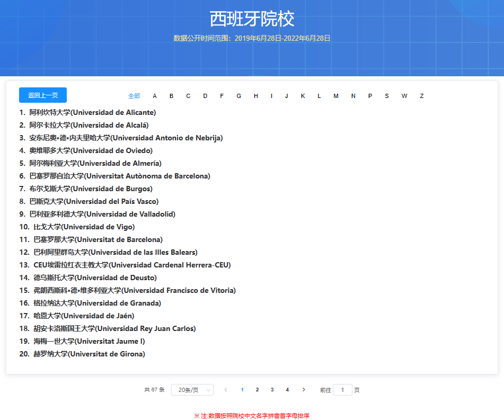
Task: Filter universities by letter W
Action: [404, 96]
